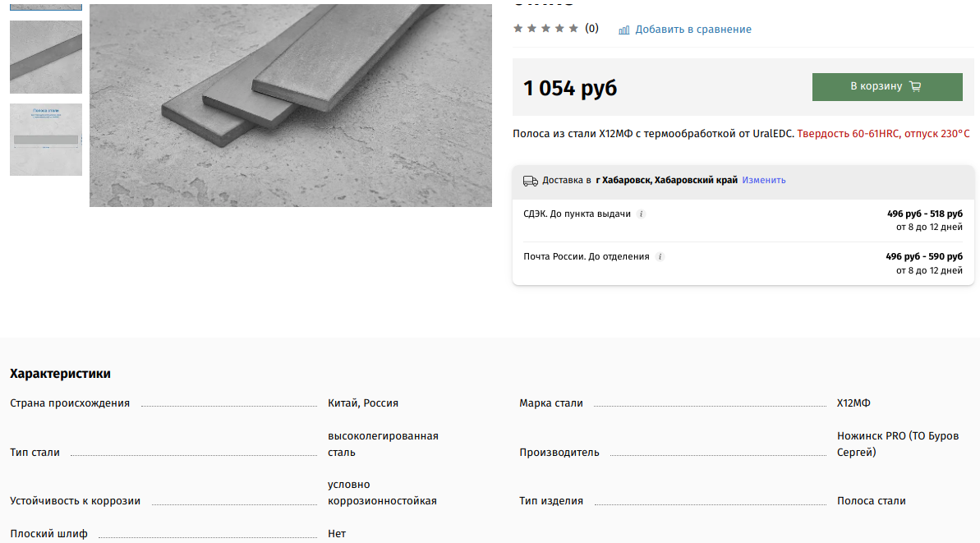Image resolution: width=980 pixels, height=543 pixels.
Task: Rate the product with two stars
Action: pyautogui.click(x=531, y=28)
